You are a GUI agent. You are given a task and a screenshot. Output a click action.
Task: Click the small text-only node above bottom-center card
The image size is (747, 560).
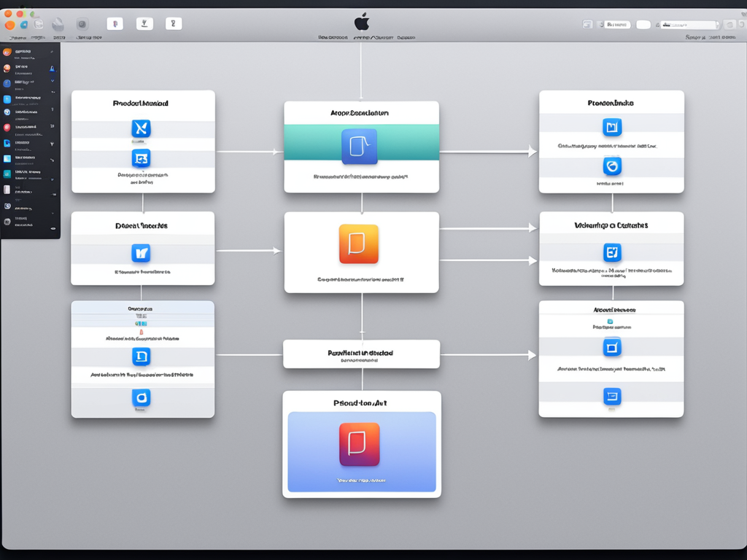361,354
